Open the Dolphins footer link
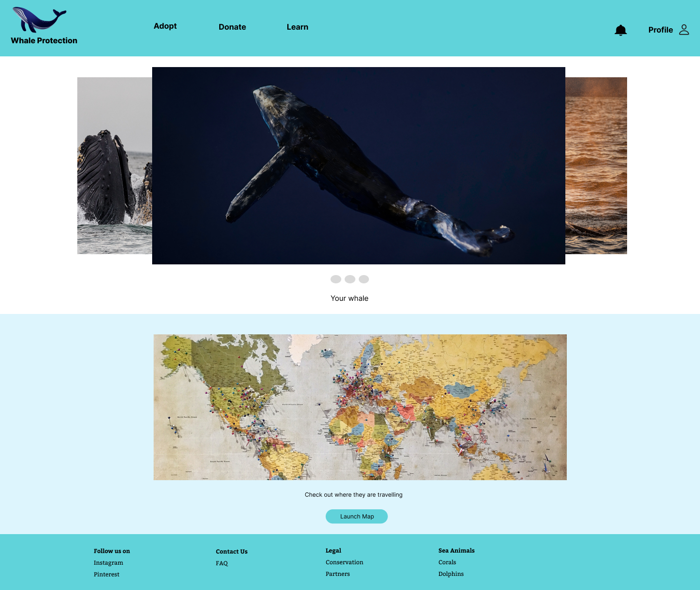Image resolution: width=700 pixels, height=590 pixels. coord(451,574)
